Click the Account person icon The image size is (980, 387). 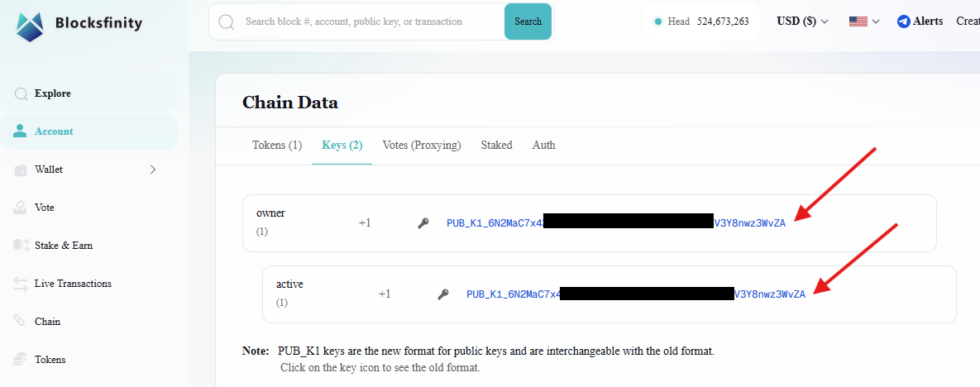(21, 131)
